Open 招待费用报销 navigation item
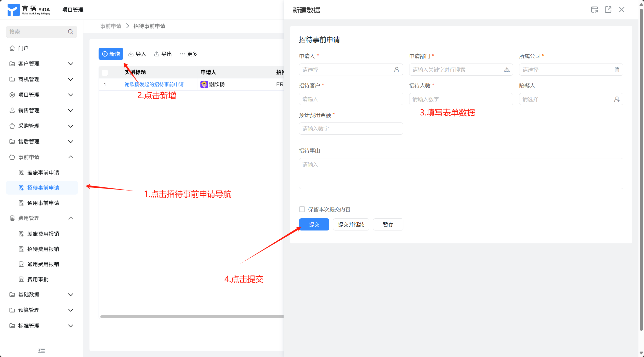 coord(43,249)
